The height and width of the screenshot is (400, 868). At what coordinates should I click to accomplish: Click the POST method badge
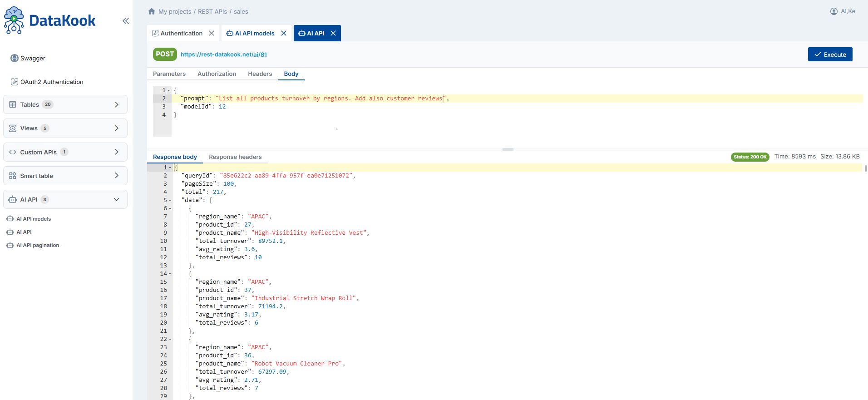[165, 54]
